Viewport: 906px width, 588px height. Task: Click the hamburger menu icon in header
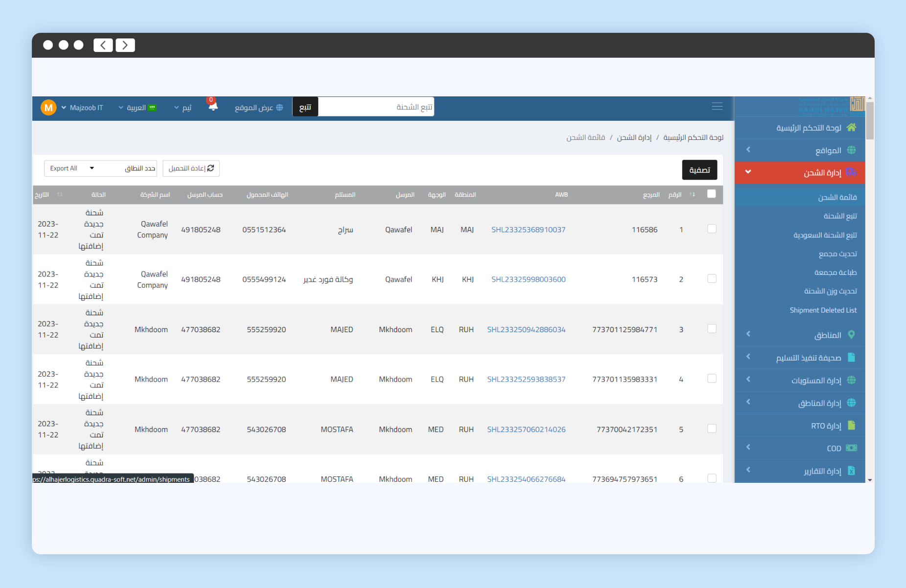(x=717, y=107)
